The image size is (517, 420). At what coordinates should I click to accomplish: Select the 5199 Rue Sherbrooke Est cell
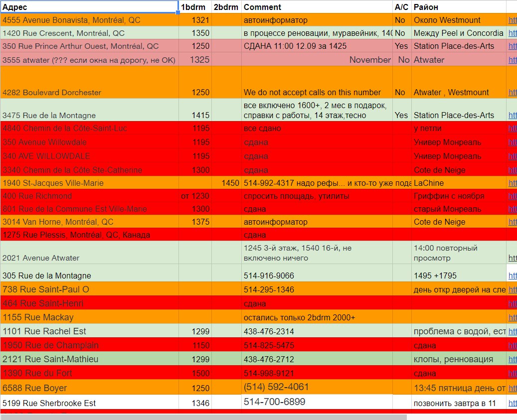click(89, 402)
